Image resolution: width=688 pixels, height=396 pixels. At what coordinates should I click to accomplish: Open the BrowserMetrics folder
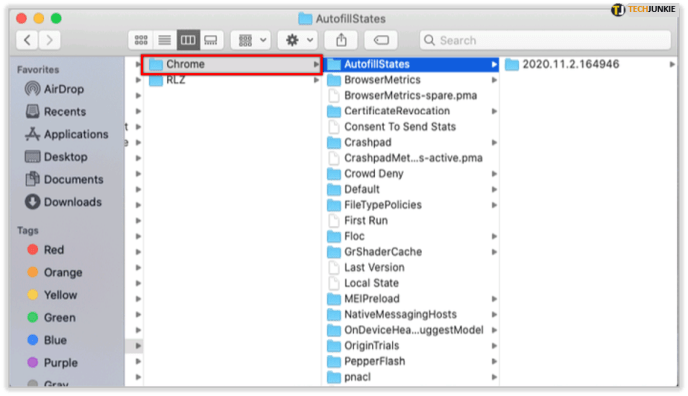click(412, 80)
